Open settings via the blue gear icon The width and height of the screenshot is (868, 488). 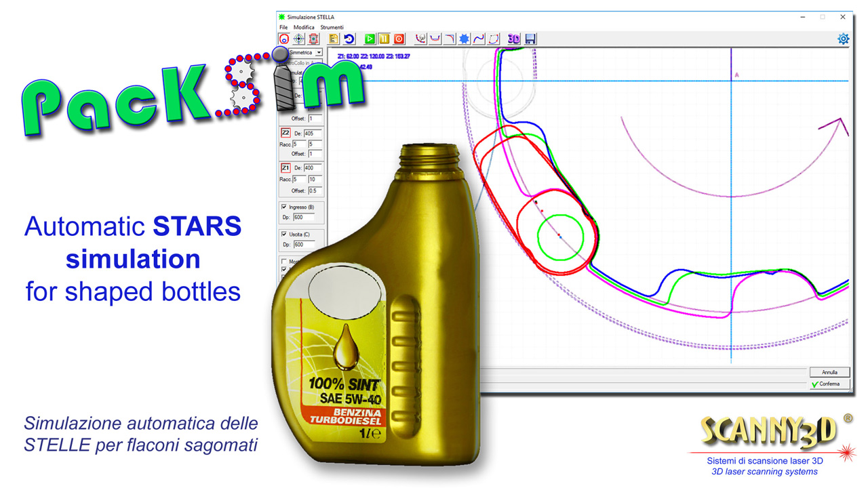coord(843,39)
